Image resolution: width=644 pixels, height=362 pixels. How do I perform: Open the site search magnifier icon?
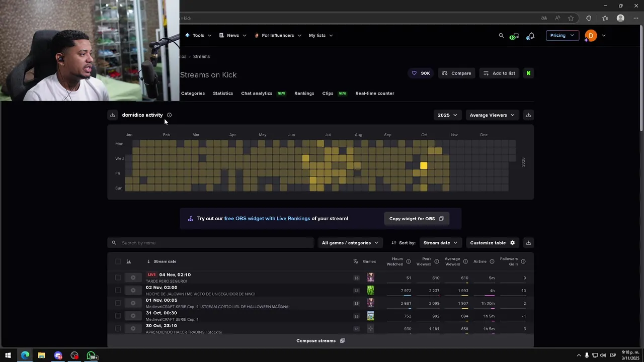[501, 36]
